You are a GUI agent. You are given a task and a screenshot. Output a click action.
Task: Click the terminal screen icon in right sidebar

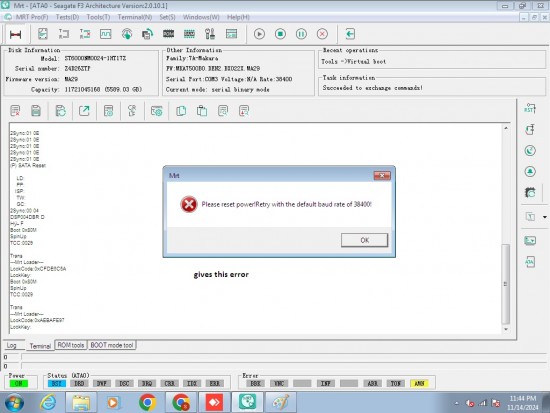point(530,241)
